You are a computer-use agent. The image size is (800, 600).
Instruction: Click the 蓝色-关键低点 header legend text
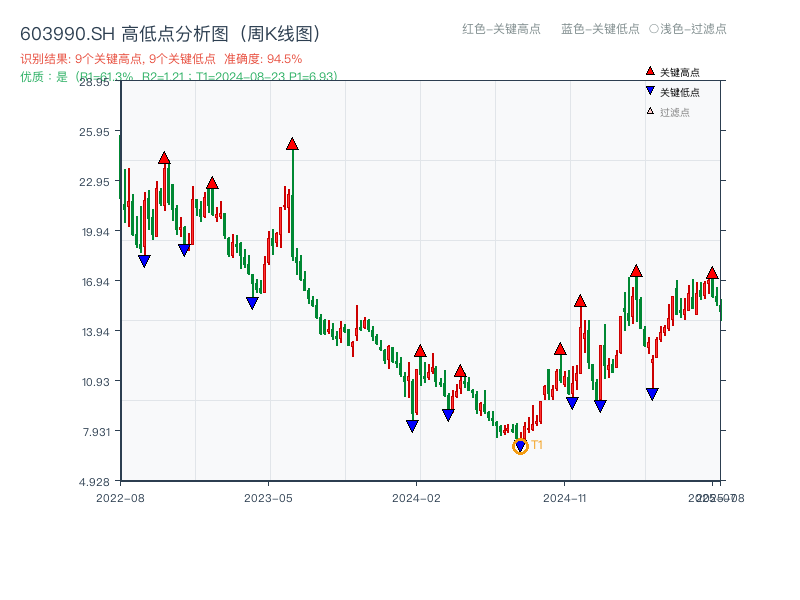(x=600, y=29)
